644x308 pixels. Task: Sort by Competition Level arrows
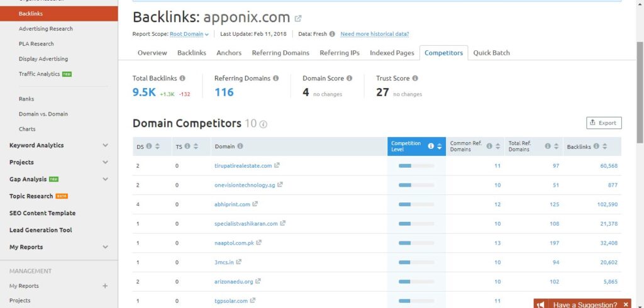pos(439,146)
